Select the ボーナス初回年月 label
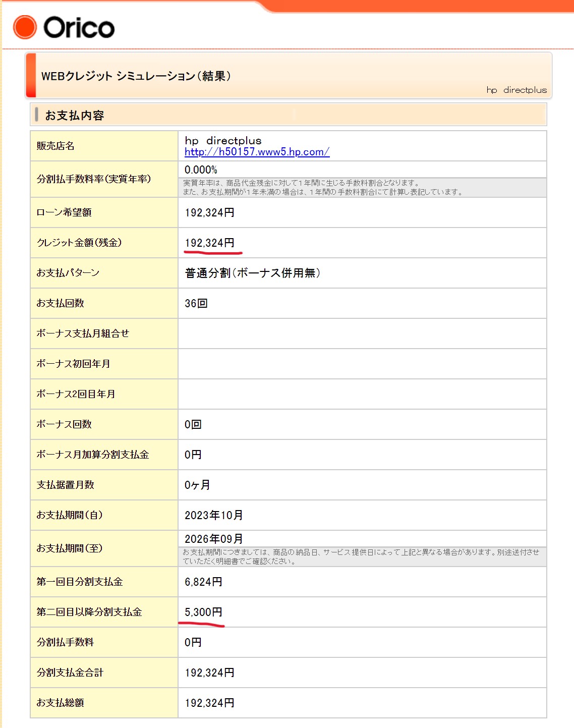574x728 pixels. pyautogui.click(x=73, y=364)
